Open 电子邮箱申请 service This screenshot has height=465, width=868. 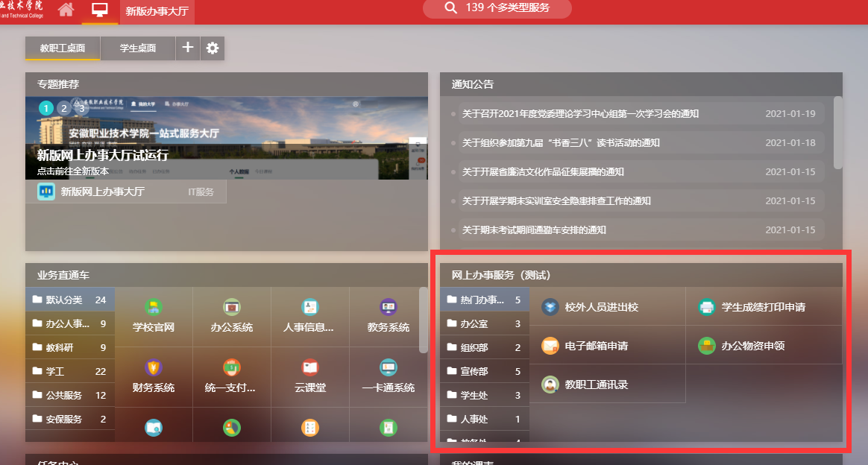(607, 346)
